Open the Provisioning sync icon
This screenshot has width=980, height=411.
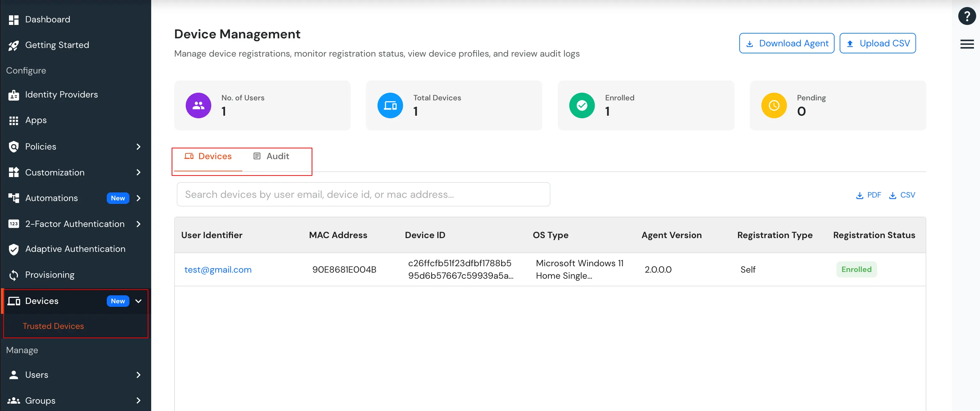[13, 275]
